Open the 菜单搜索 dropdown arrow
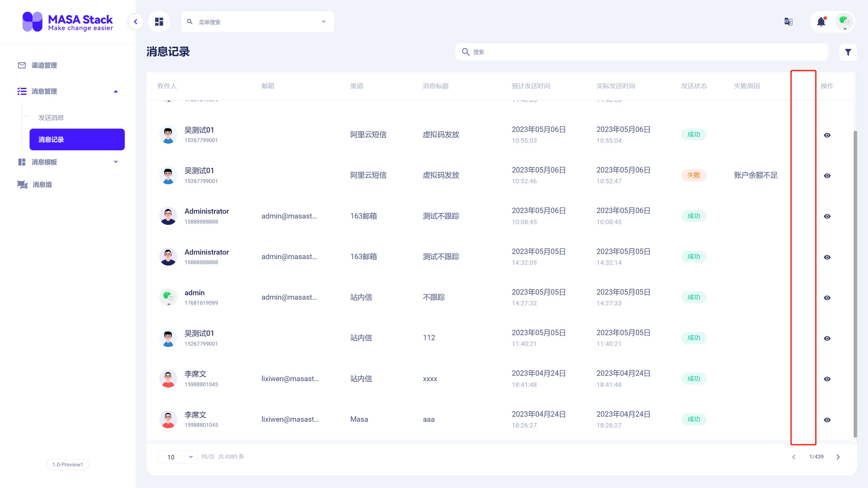The width and height of the screenshot is (868, 488). coord(323,22)
